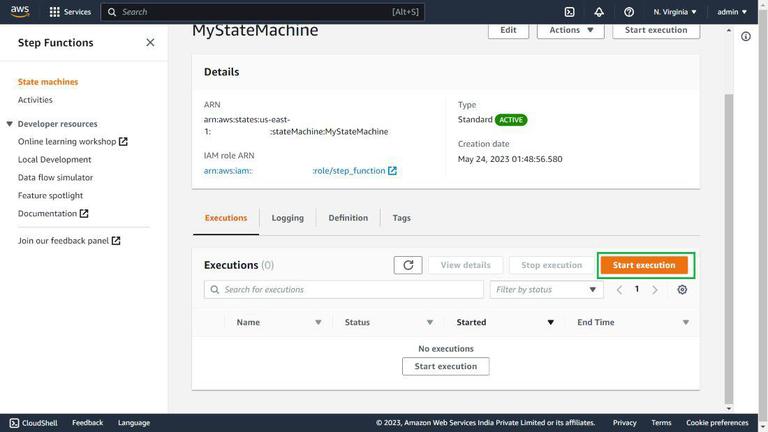Open Documentation external link
The width and height of the screenshot is (768, 432).
tap(53, 214)
